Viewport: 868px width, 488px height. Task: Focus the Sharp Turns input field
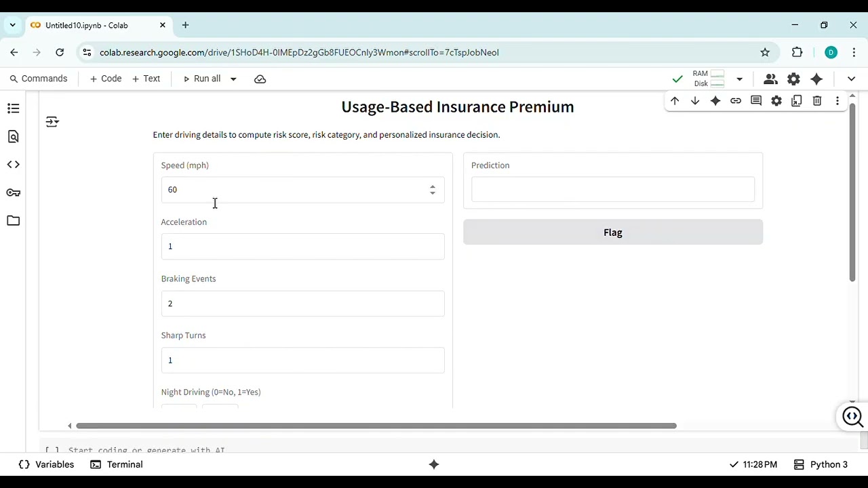[x=302, y=360]
